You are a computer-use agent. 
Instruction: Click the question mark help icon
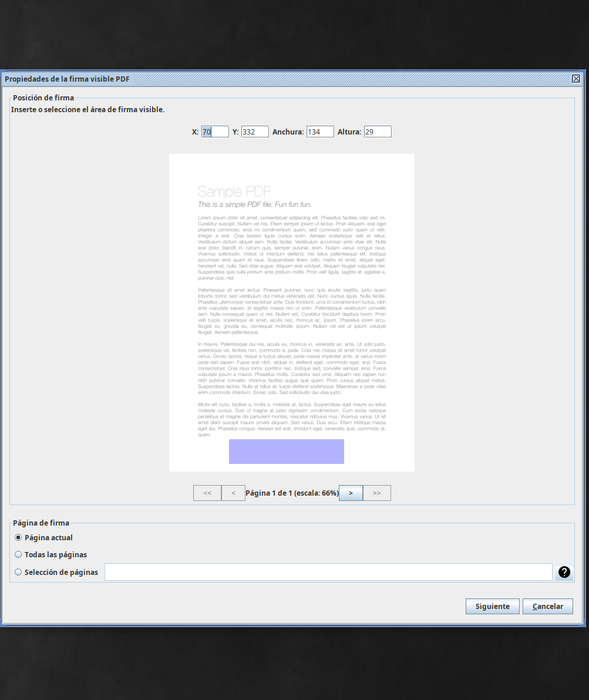click(564, 572)
